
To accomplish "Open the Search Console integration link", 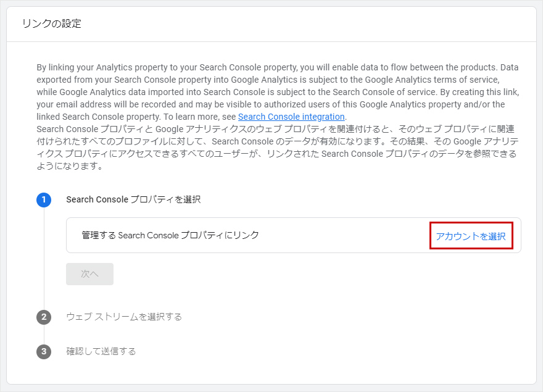I will pyautogui.click(x=291, y=117).
